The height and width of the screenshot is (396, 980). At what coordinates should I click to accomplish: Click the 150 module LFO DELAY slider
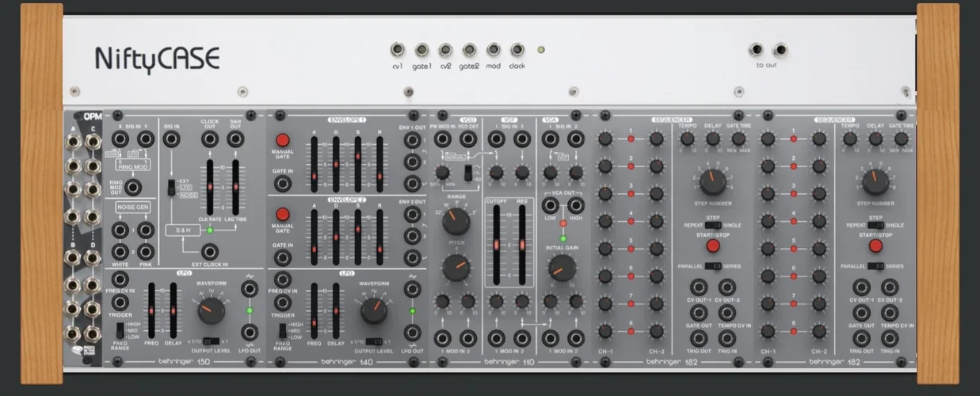[x=173, y=310]
